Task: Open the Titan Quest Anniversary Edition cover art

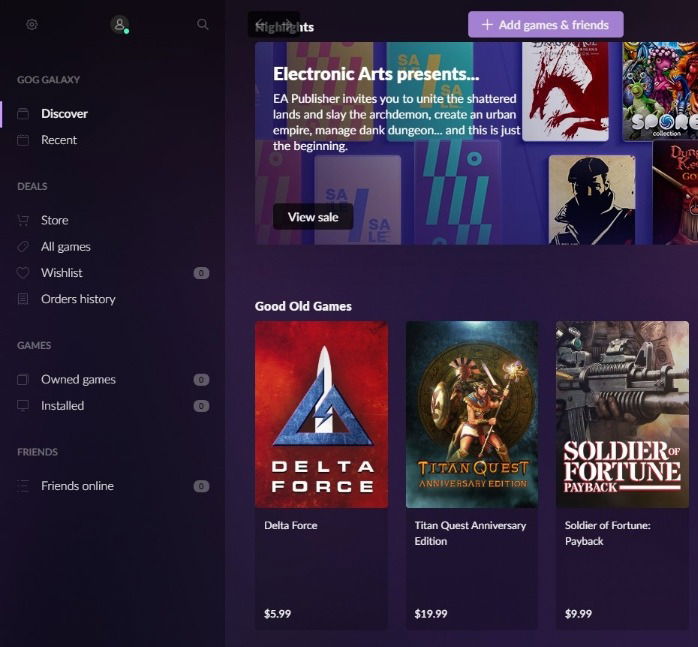Action: pyautogui.click(x=472, y=415)
